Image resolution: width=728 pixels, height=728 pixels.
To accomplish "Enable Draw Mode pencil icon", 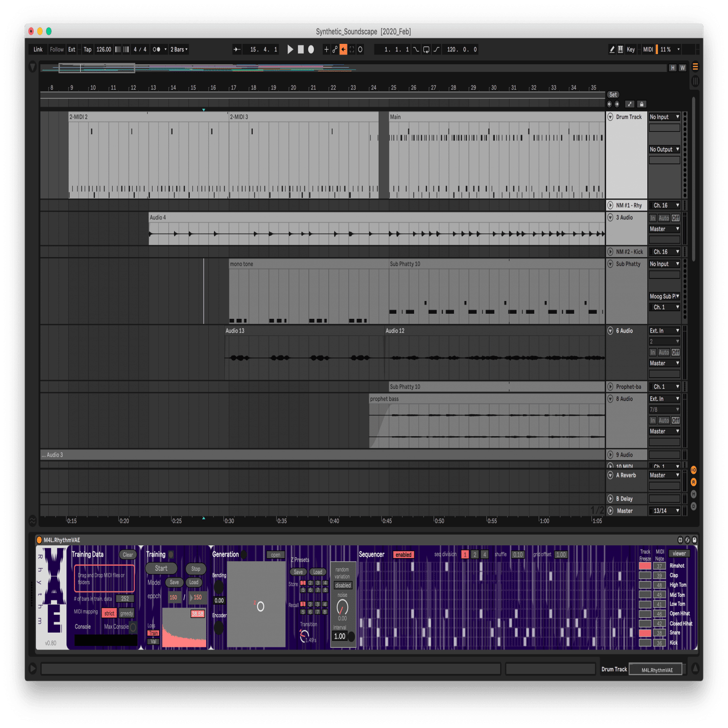I will (x=612, y=49).
